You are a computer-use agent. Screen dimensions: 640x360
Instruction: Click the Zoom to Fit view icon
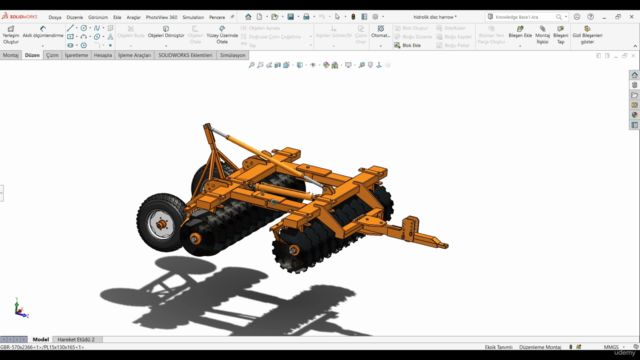click(x=251, y=65)
